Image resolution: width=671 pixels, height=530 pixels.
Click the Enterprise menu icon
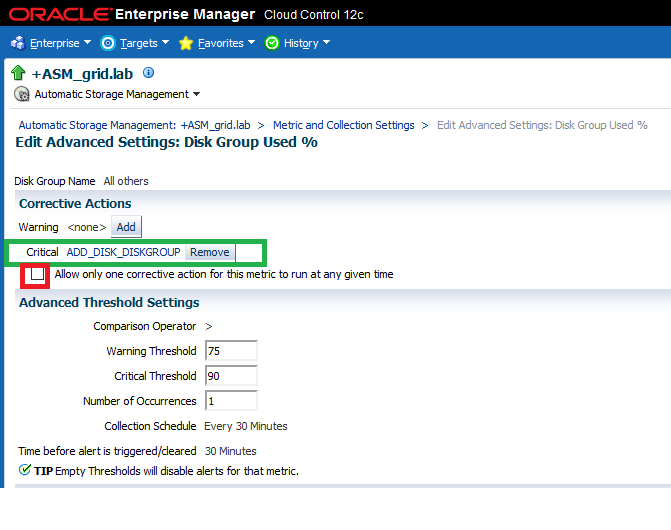pos(18,43)
